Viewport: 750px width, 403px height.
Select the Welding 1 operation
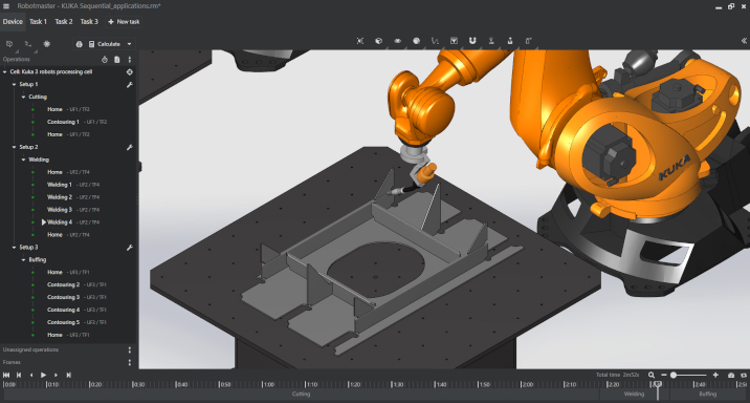(59, 185)
